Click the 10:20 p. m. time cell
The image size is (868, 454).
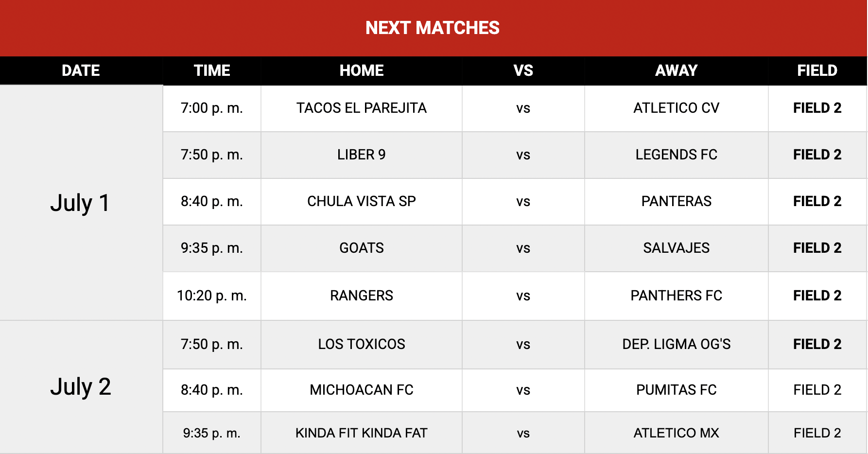point(212,296)
